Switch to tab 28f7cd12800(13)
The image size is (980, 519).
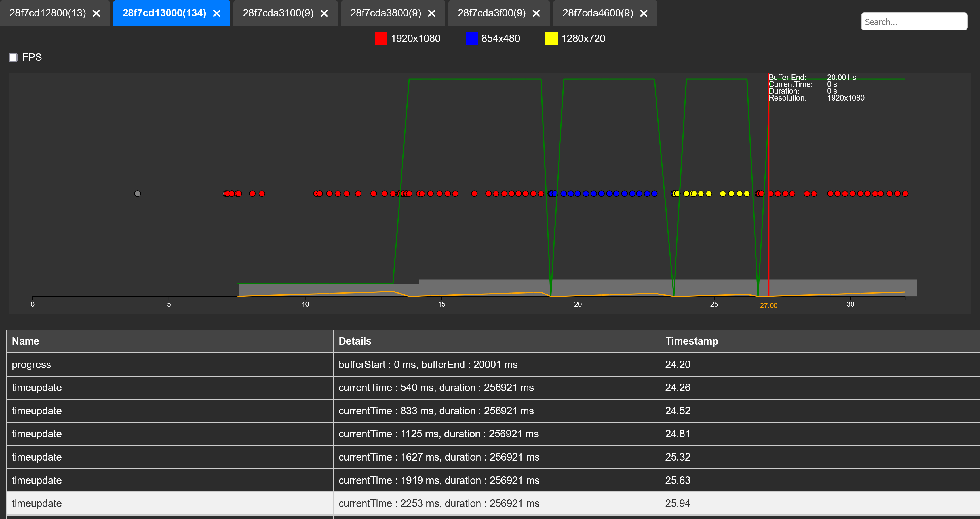pyautogui.click(x=48, y=13)
